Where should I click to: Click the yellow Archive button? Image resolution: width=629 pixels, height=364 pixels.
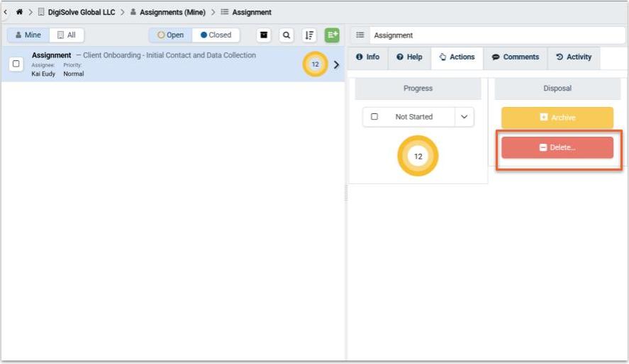[557, 118]
